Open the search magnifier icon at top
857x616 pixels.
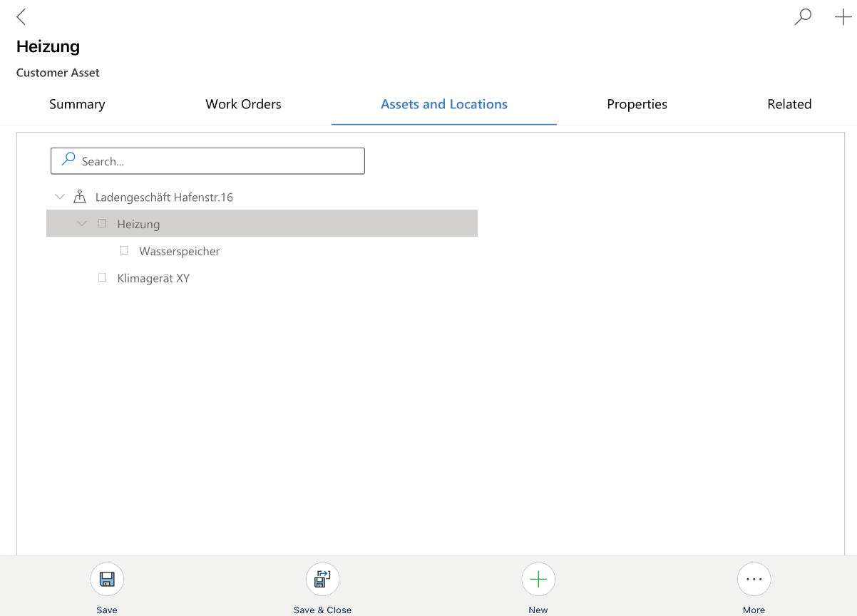(803, 17)
